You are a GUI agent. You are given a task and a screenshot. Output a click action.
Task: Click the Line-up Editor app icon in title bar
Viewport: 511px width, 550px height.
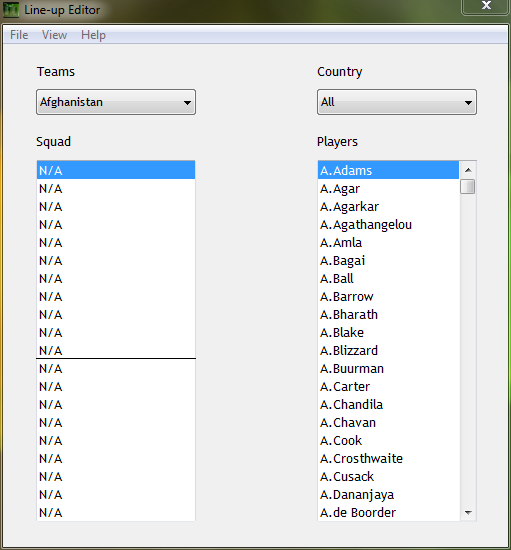click(x=11, y=9)
